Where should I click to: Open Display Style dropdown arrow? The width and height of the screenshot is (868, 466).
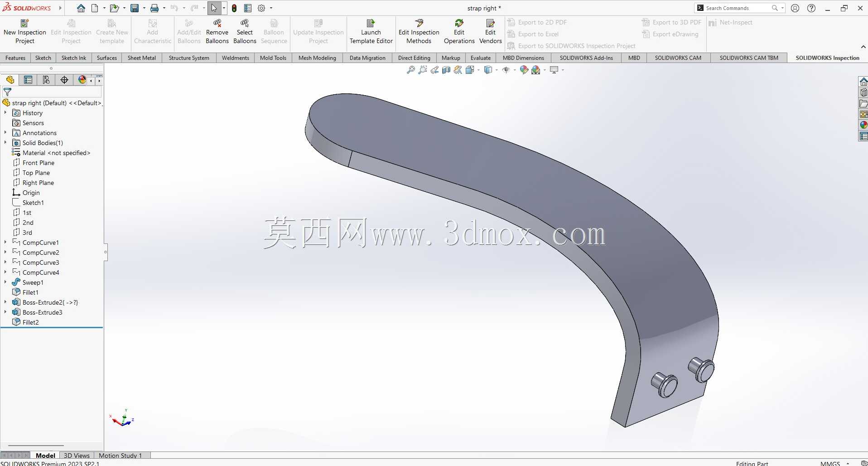[x=497, y=70]
